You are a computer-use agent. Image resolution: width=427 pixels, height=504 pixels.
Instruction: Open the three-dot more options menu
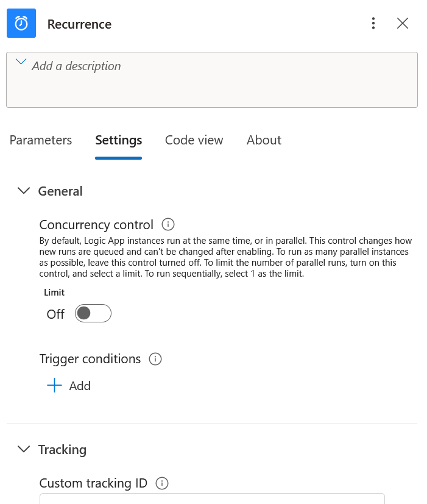[373, 23]
